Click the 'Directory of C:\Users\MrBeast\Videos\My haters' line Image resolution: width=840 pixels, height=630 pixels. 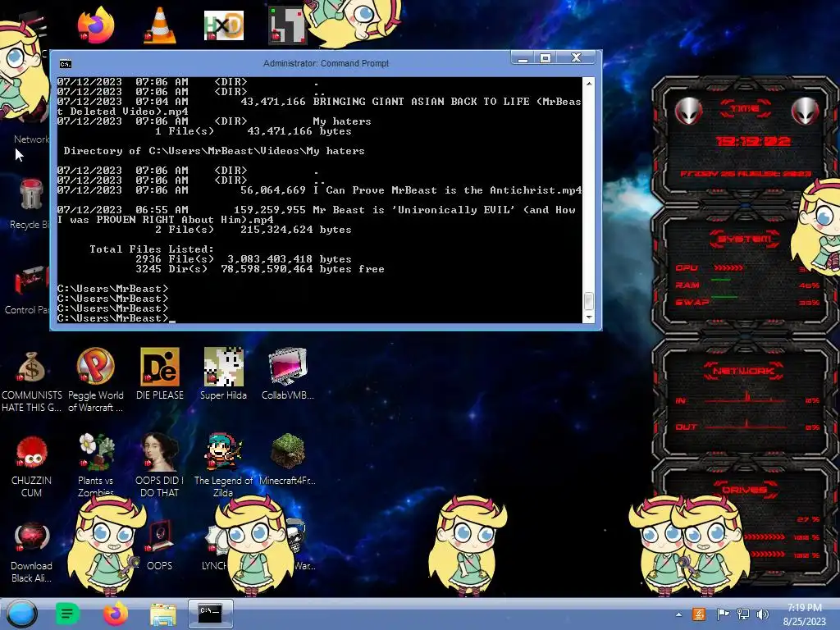[x=214, y=151]
